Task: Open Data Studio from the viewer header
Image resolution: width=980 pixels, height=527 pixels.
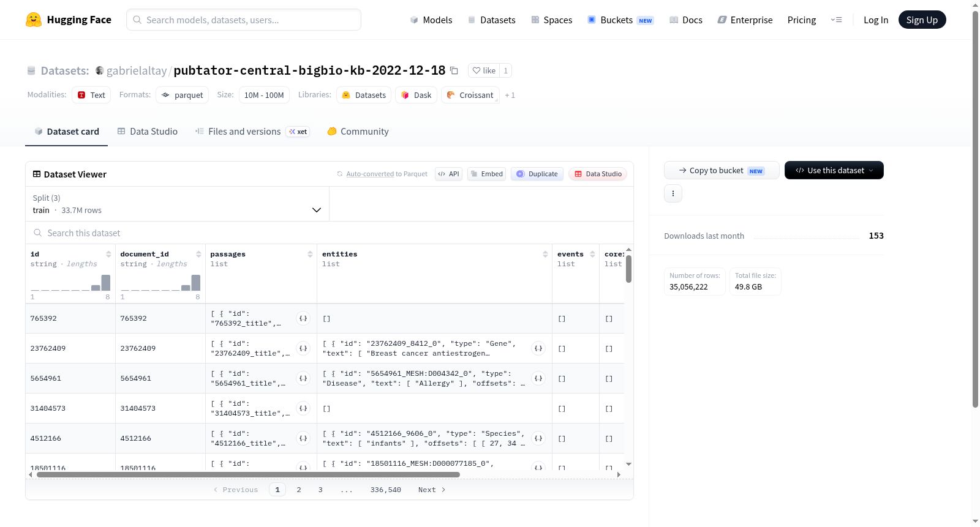Action: 598,174
